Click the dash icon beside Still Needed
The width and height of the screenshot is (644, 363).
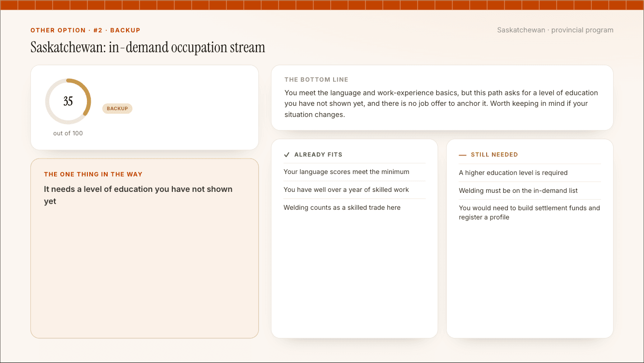click(462, 155)
